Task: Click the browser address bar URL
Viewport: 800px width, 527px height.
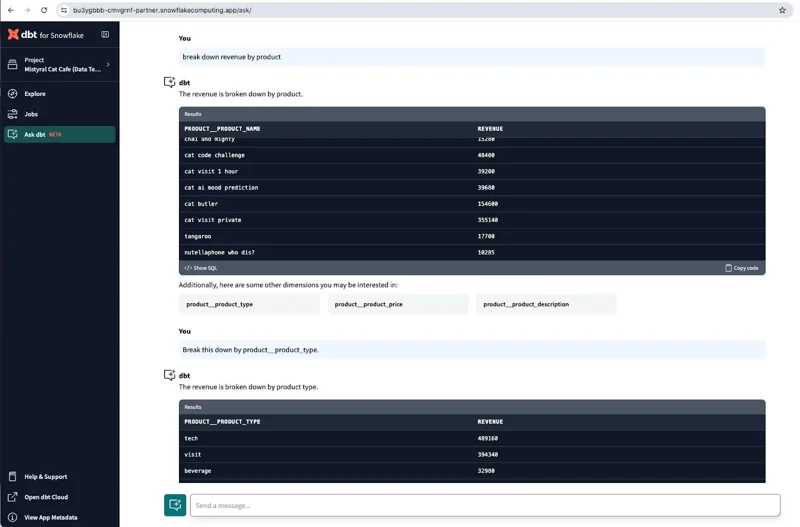Action: coord(162,10)
